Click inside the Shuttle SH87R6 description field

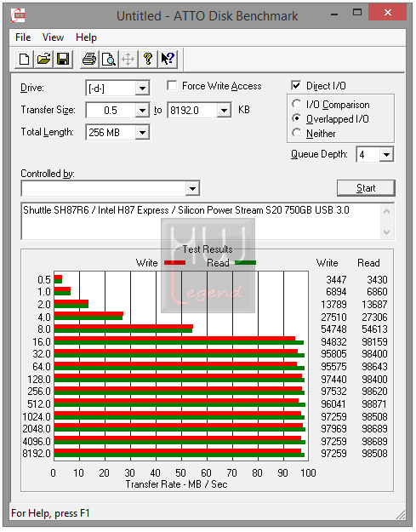(201, 221)
